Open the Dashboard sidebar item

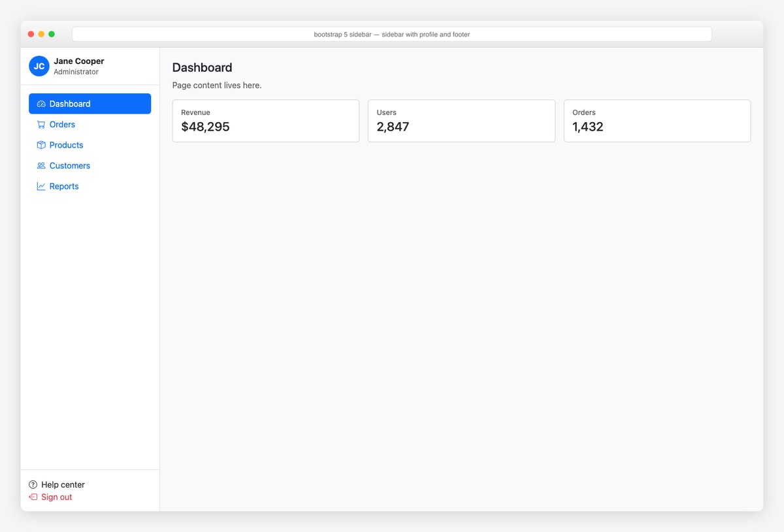(x=90, y=104)
